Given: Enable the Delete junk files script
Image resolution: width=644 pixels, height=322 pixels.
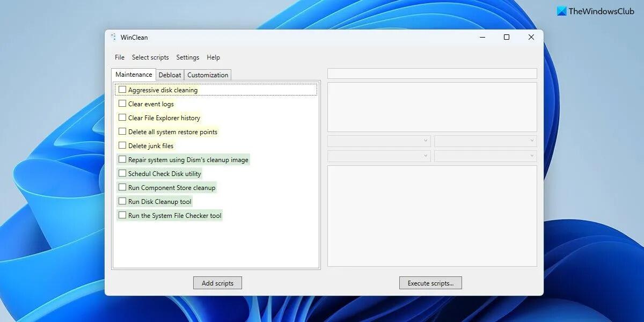Looking at the screenshot, I should tap(122, 145).
